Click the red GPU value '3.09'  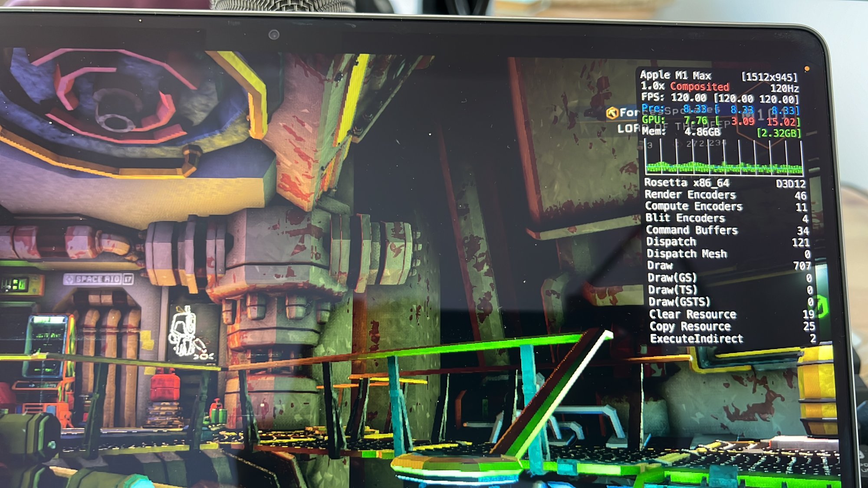tap(743, 121)
